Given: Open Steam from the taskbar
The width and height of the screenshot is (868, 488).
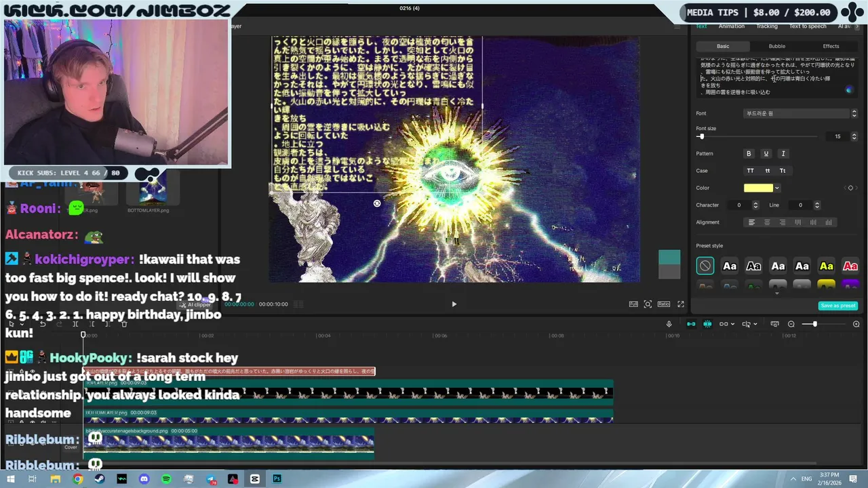Looking at the screenshot, I should tap(100, 479).
